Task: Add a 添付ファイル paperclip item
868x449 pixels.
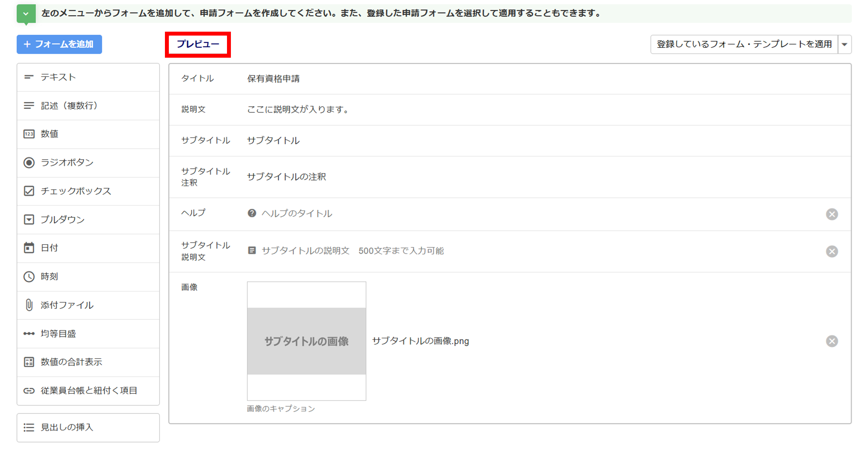Action: (x=88, y=305)
